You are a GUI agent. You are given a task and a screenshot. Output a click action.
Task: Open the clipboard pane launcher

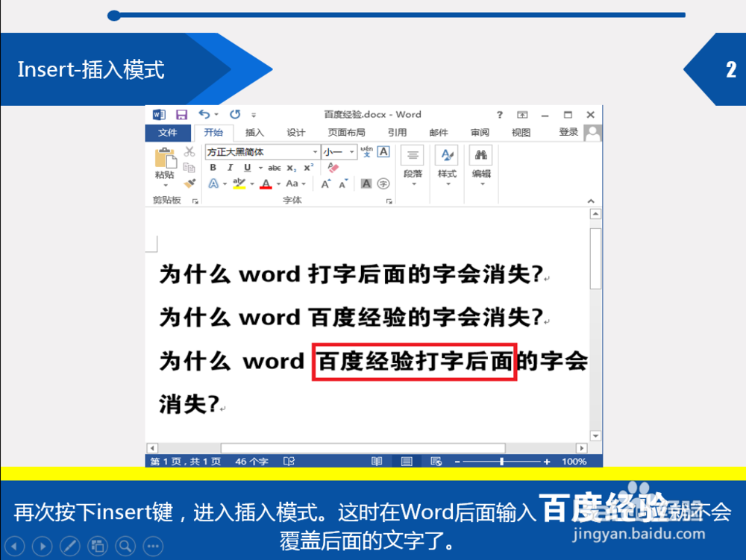(195, 201)
